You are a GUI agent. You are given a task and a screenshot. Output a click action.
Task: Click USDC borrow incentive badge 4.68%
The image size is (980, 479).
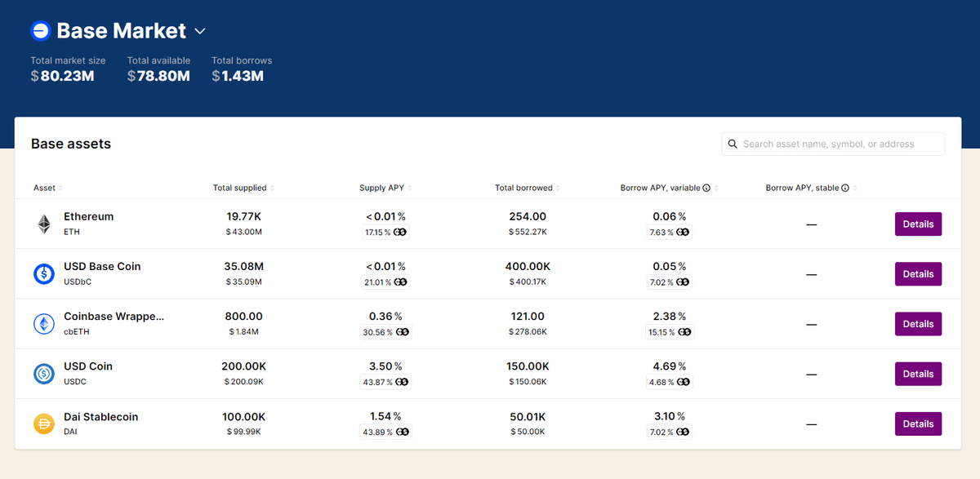670,382
